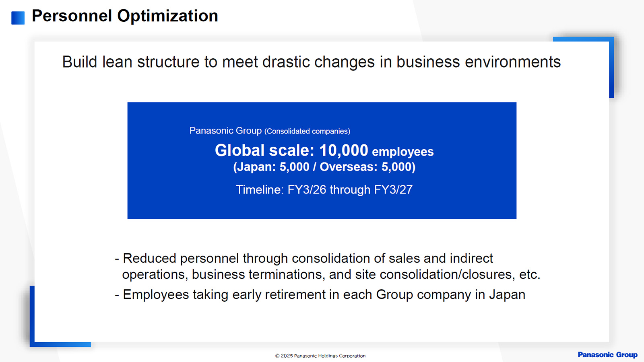Screen dimensions: 644x362
Task: Select the "FY3/27" end date text
Action: click(x=393, y=189)
